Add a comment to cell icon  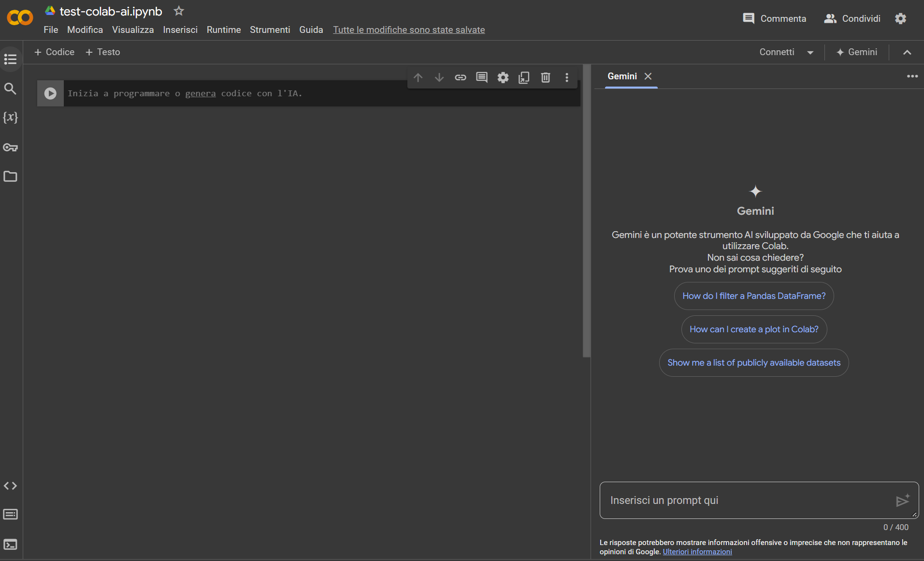point(482,77)
